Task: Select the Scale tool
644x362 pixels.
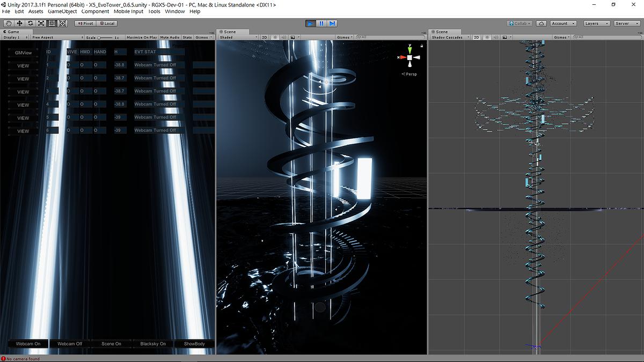Action: pyautogui.click(x=41, y=24)
